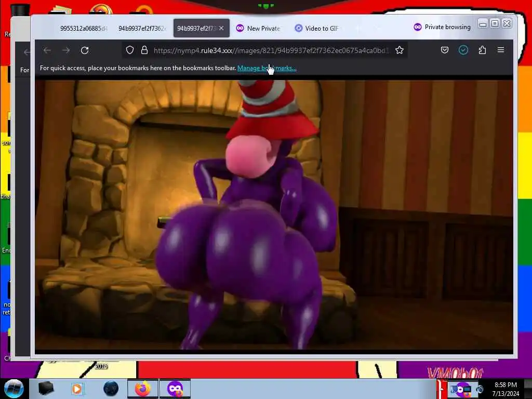Switch to the Firefox Private taskbar button
This screenshot has height=399, width=532.
pos(175,389)
